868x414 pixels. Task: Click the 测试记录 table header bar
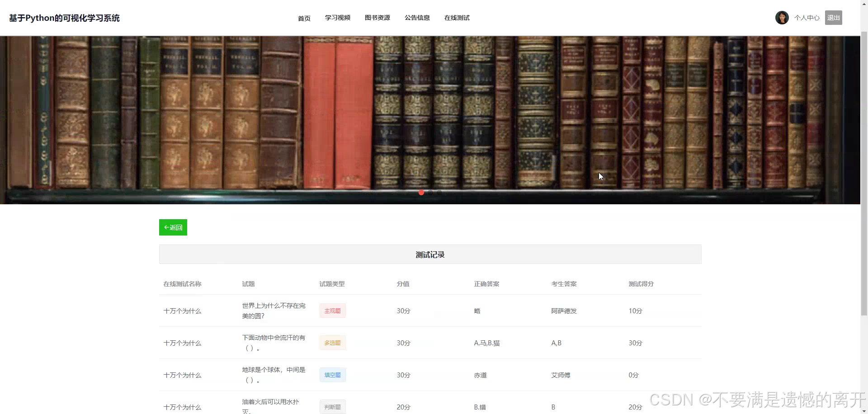430,254
